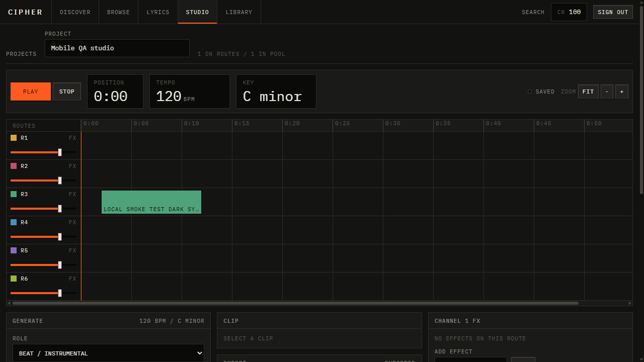Open the Browse tab
The image size is (644, 362).
coord(118,12)
